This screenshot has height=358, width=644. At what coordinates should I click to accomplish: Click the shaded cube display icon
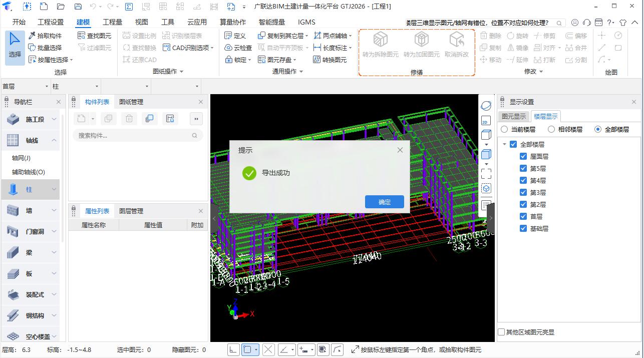(x=486, y=155)
